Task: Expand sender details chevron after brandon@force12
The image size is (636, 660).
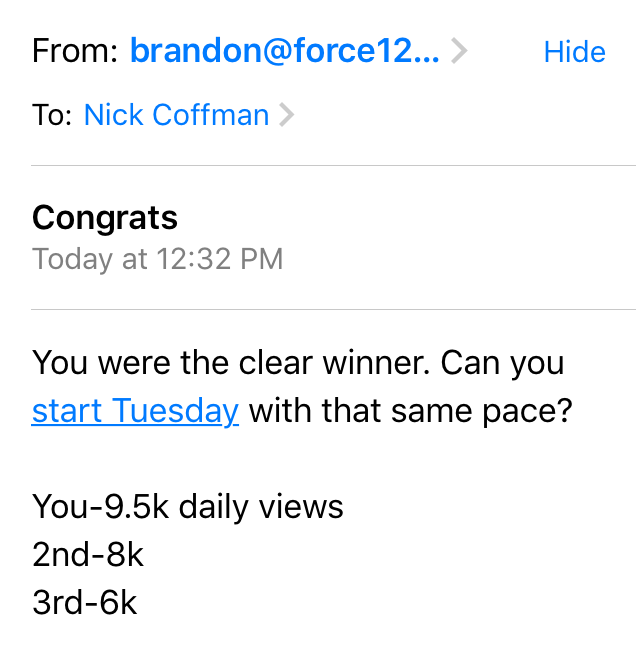Action: click(x=459, y=51)
